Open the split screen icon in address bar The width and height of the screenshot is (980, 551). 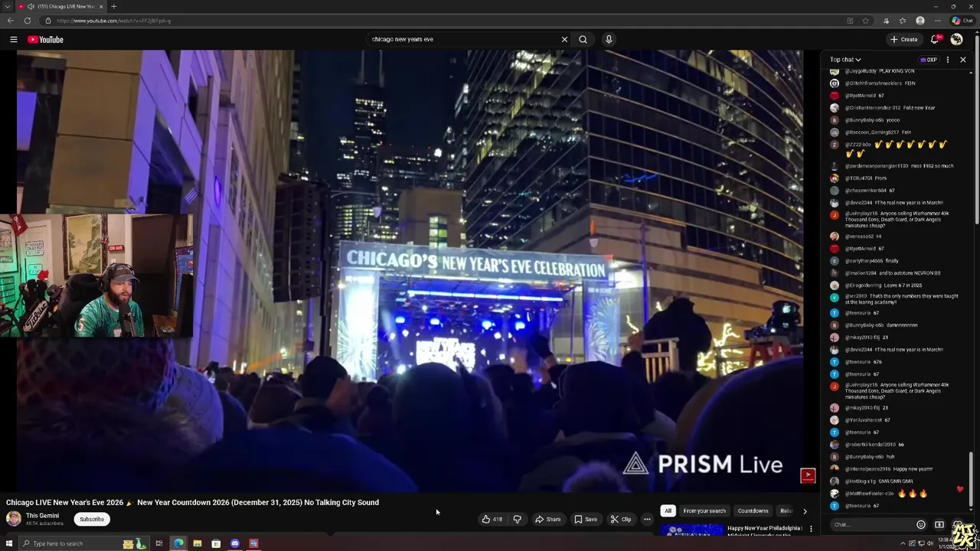pos(850,21)
